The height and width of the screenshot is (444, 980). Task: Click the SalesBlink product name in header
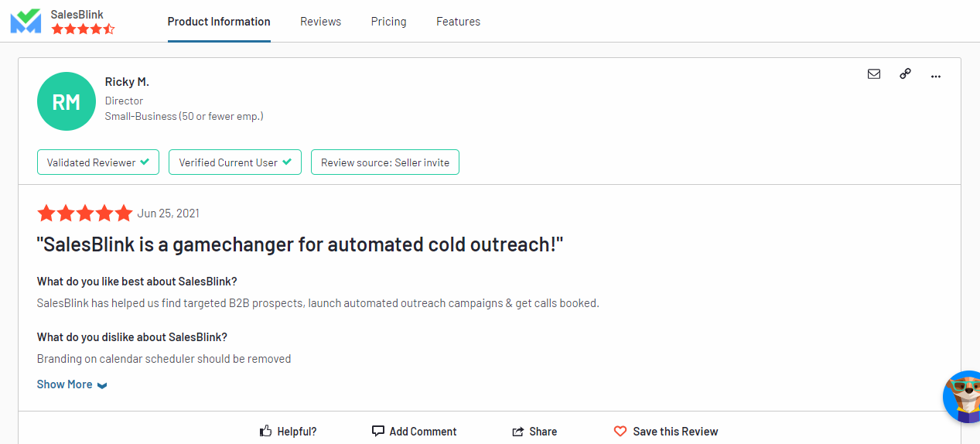[77, 14]
